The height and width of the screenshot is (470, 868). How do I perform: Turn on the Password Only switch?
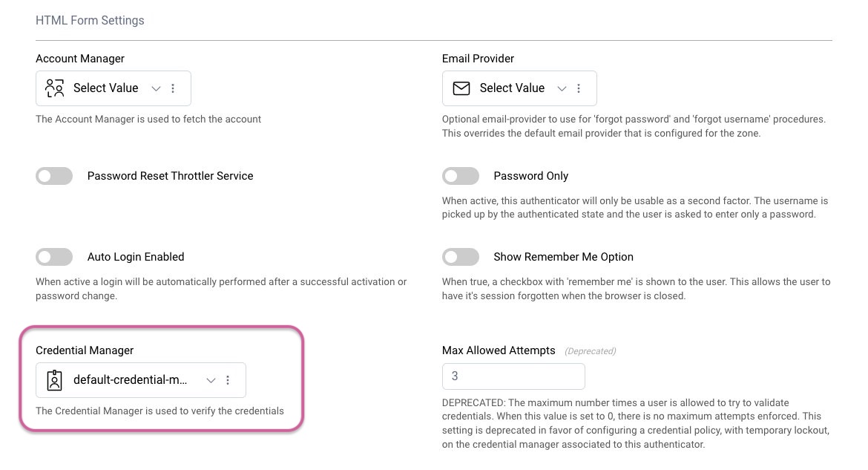(x=461, y=176)
